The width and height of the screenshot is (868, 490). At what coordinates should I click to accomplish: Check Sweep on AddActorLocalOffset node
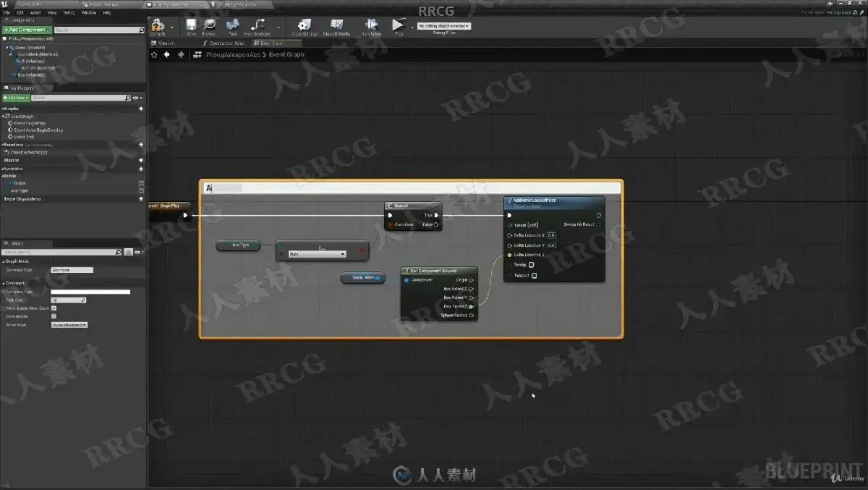[531, 265]
